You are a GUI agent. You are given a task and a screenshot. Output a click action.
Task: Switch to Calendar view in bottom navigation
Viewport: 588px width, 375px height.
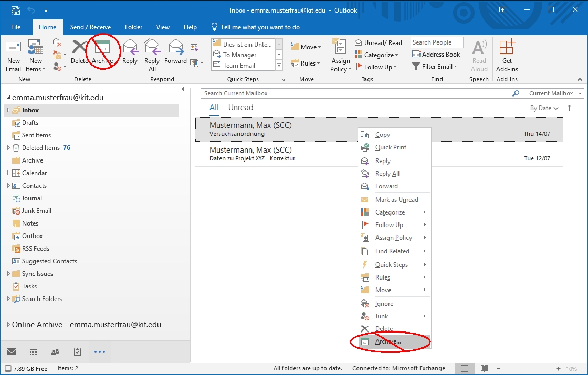34,352
